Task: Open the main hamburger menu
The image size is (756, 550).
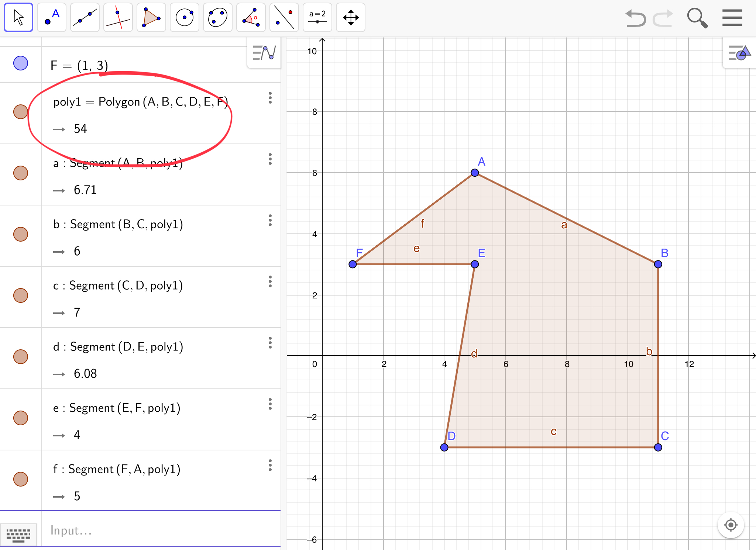Action: pyautogui.click(x=732, y=17)
